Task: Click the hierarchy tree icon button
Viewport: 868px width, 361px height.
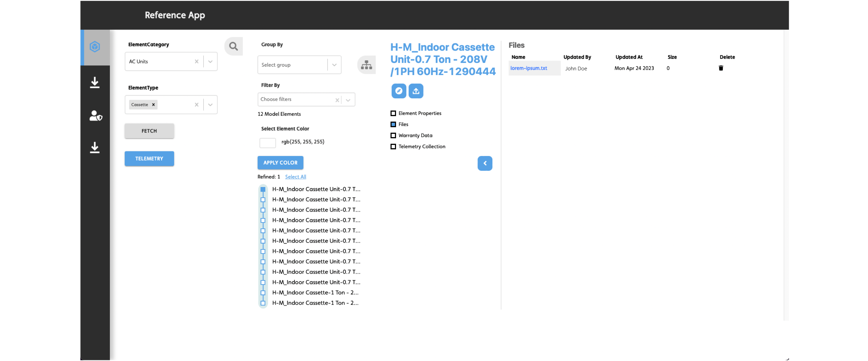Action: point(366,65)
